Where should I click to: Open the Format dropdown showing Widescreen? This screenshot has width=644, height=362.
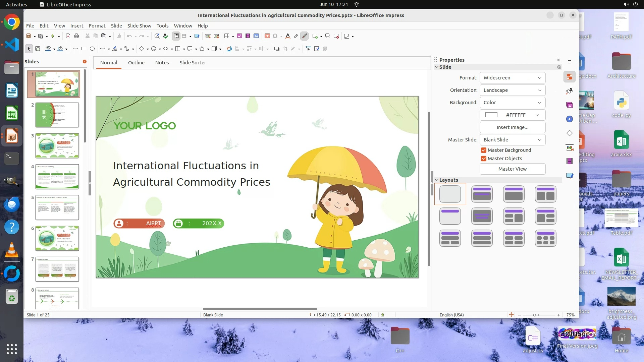pos(512,78)
